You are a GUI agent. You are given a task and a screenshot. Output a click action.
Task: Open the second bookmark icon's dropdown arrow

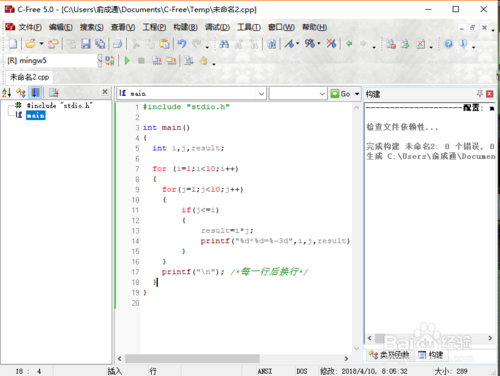[x=319, y=44]
